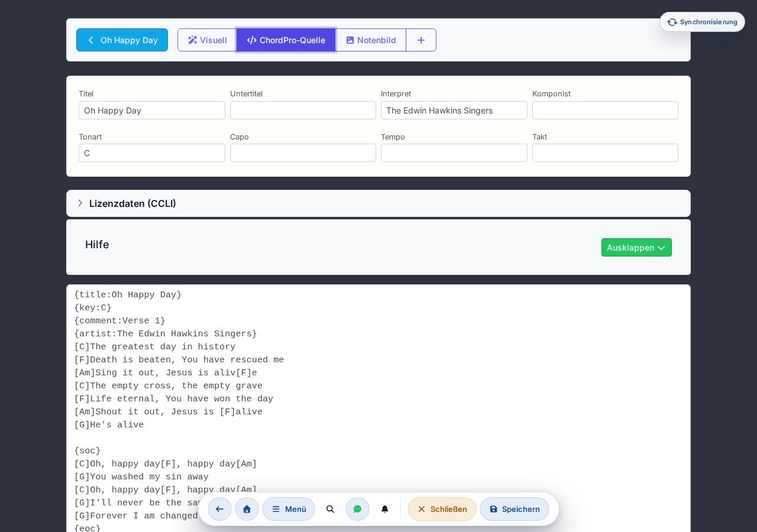Go to home via house icon
757x532 pixels.
click(x=247, y=509)
